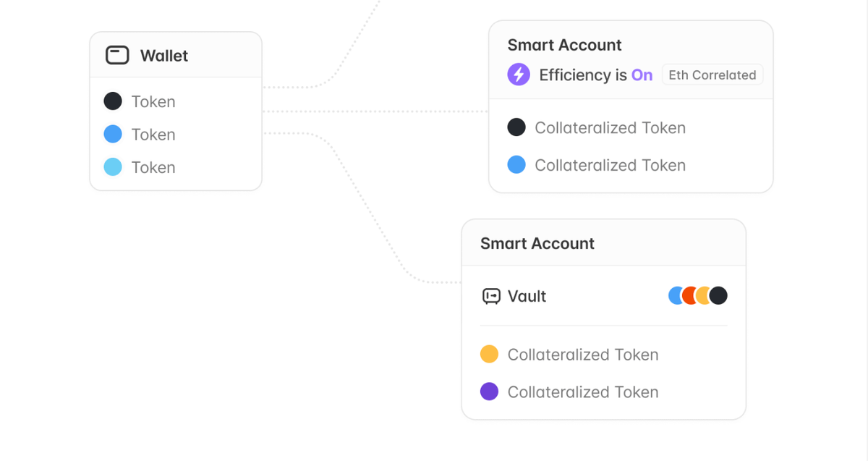This screenshot has width=868, height=461.
Task: Click the Eth Correlated tag
Action: 712,75
